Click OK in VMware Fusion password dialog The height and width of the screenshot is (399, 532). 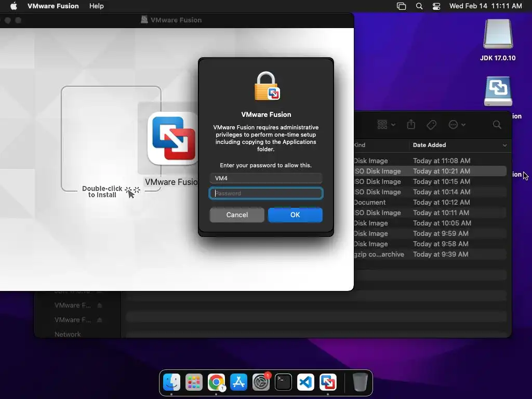[295, 215]
